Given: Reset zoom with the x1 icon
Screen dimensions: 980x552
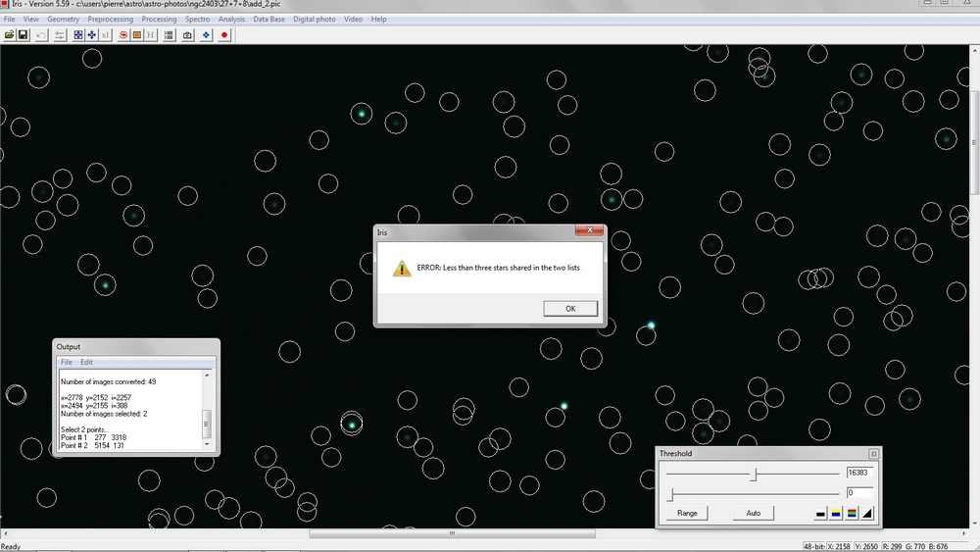Looking at the screenshot, I should tap(106, 35).
